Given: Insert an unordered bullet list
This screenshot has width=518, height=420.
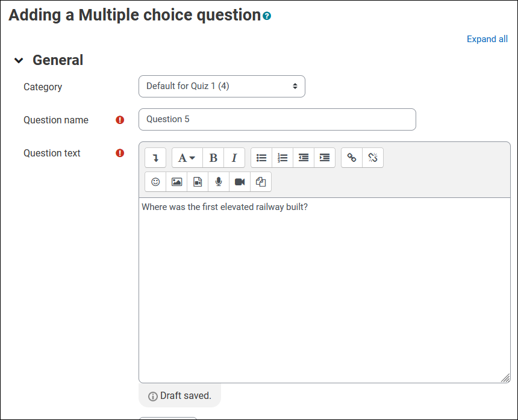Looking at the screenshot, I should coord(261,158).
